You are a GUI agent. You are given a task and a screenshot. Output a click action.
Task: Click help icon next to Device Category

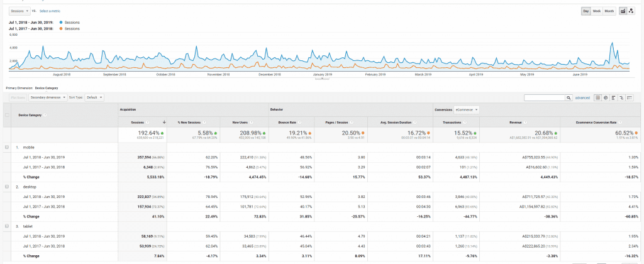click(45, 115)
